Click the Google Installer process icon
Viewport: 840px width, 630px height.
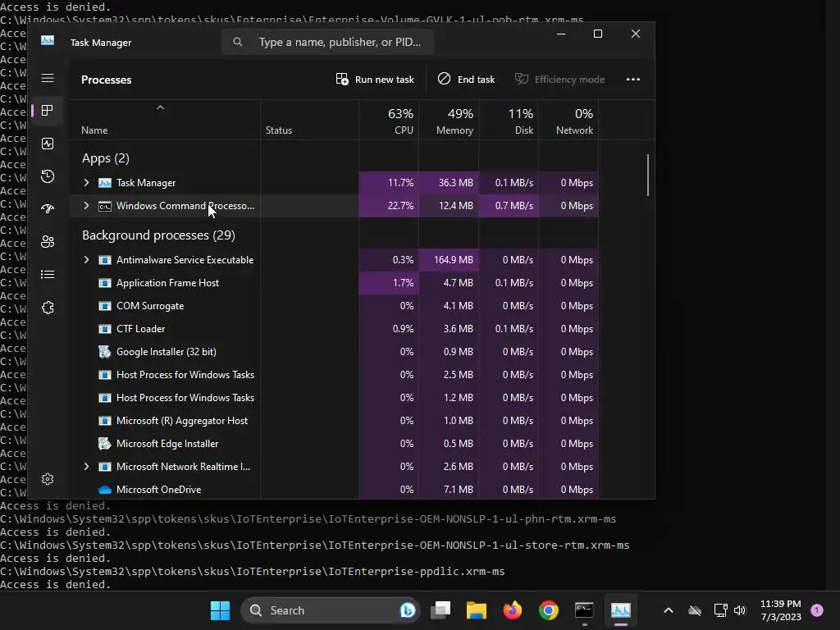(x=105, y=352)
